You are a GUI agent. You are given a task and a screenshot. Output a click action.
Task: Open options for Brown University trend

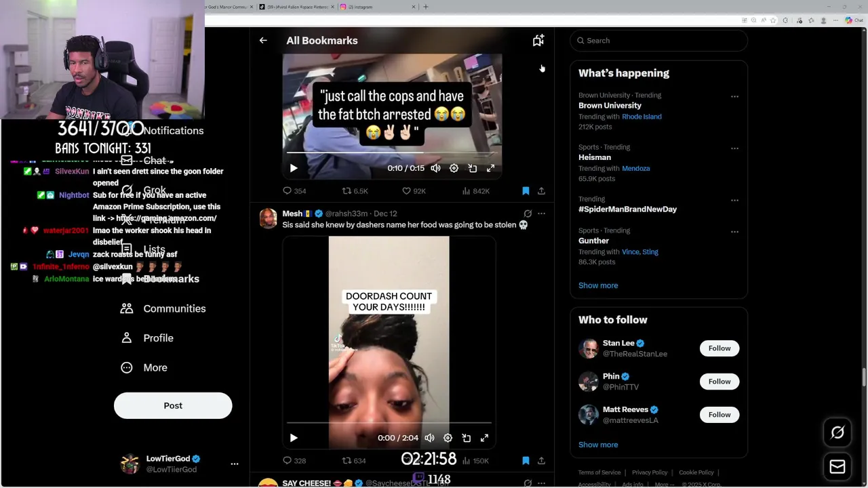734,96
